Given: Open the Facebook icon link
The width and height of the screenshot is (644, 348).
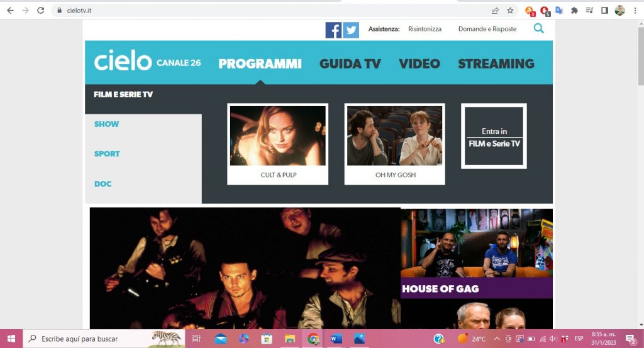Looking at the screenshot, I should pos(333,30).
